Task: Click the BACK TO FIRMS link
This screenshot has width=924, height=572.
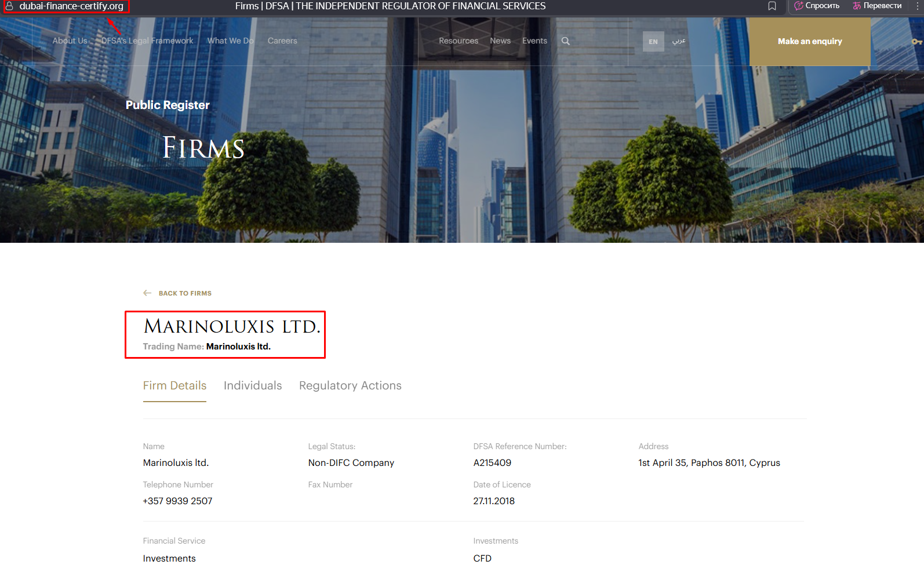Action: (185, 293)
